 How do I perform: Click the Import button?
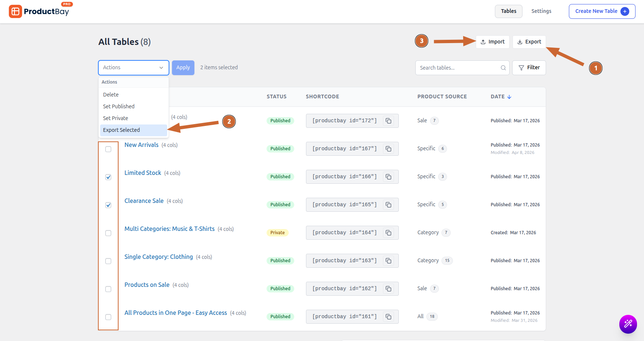(x=492, y=42)
